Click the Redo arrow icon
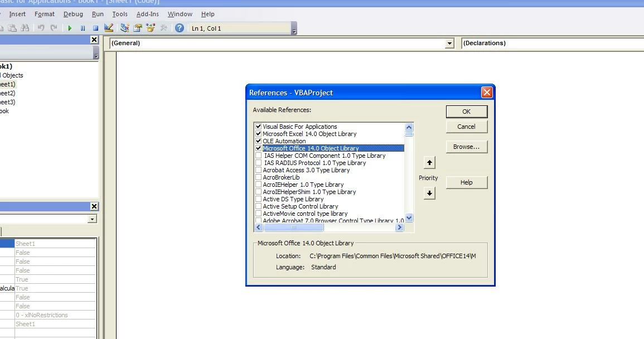 54,28
